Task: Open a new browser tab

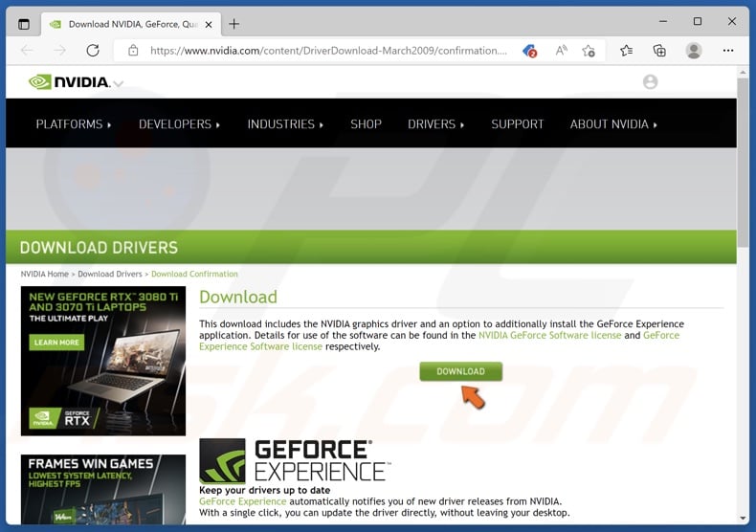Action: tap(233, 24)
